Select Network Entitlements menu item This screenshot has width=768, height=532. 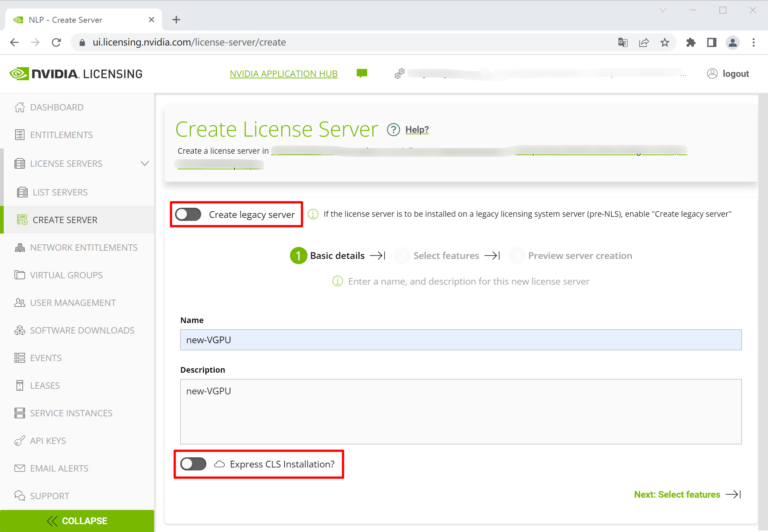[x=77, y=247]
